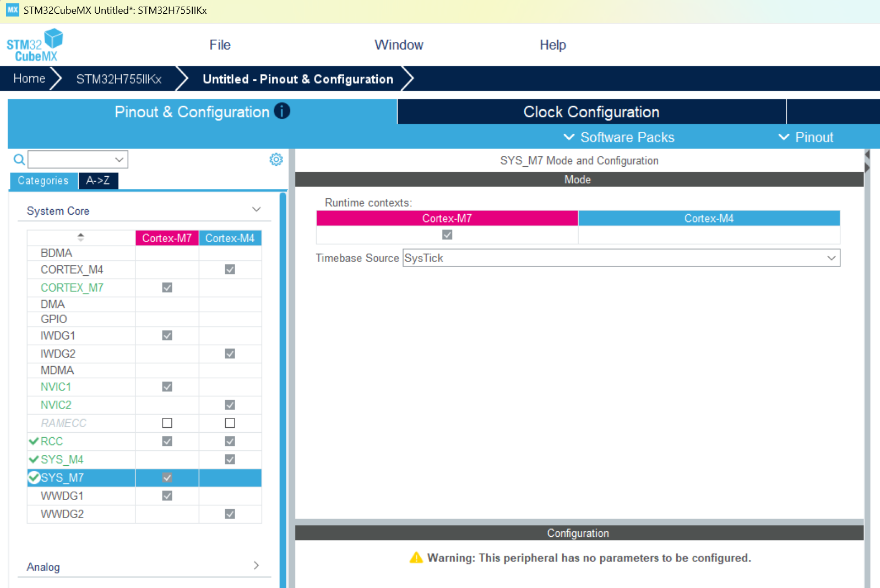Select MDMA in the System Core list
This screenshot has width=880, height=588.
57,370
